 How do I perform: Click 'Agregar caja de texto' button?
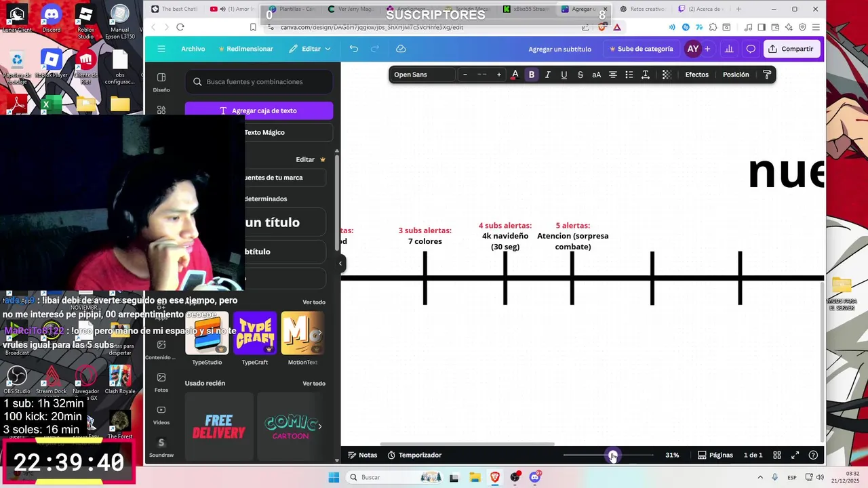[259, 110]
